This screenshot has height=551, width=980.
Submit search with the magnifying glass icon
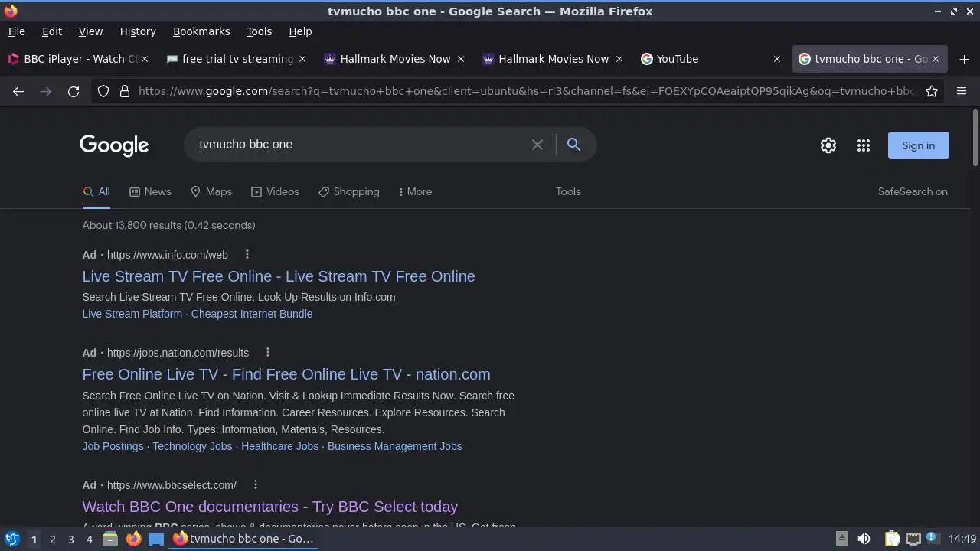click(573, 144)
